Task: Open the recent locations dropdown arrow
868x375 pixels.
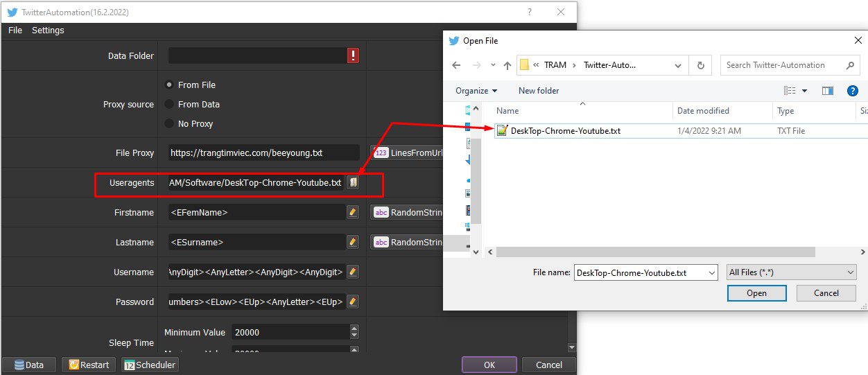Action: (x=493, y=65)
